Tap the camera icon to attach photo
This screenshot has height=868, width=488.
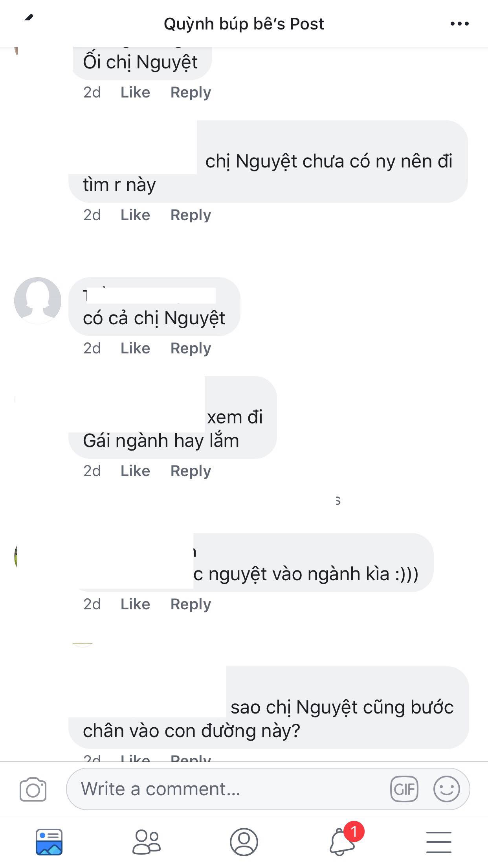(x=33, y=789)
